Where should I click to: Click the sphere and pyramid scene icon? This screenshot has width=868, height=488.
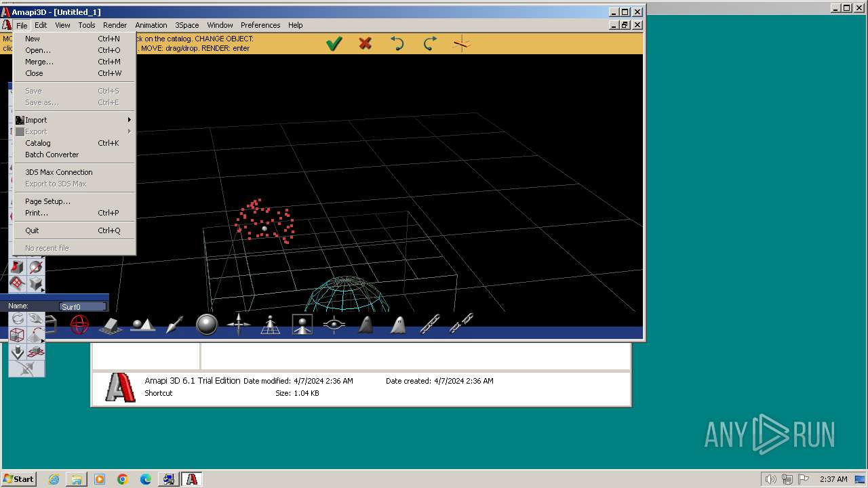tap(142, 325)
